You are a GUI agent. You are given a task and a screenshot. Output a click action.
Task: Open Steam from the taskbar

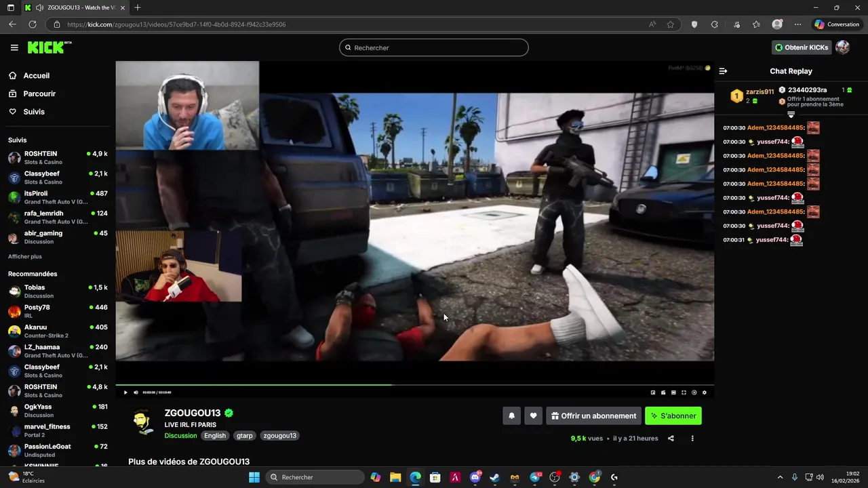pos(494,477)
